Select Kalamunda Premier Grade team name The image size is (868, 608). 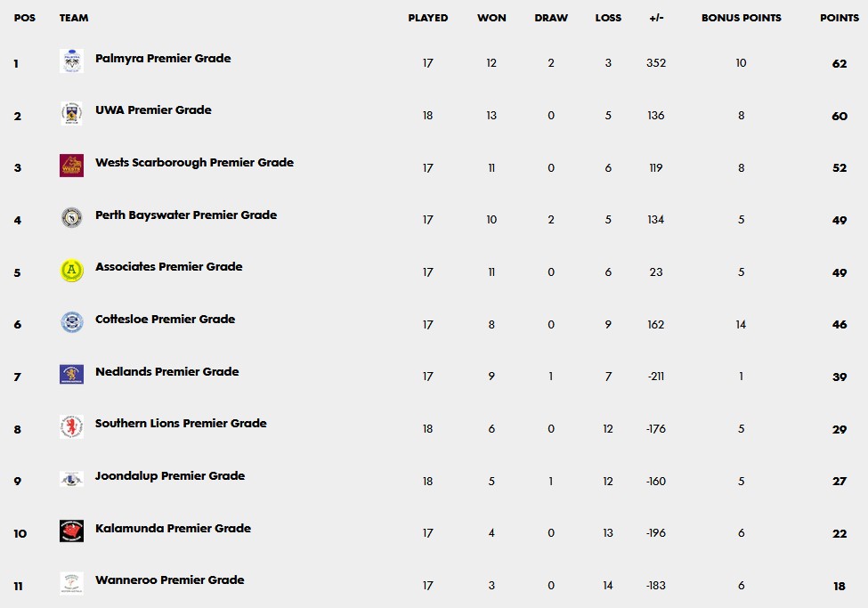point(173,528)
